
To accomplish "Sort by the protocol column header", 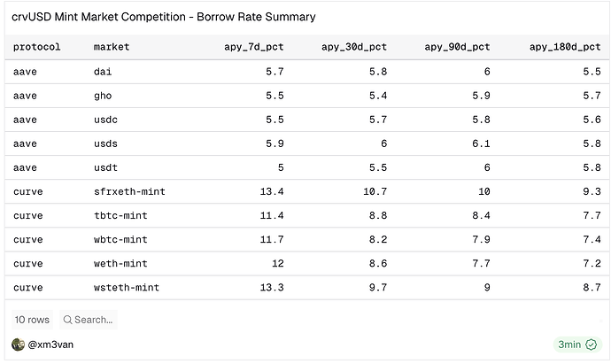I will coord(37,47).
